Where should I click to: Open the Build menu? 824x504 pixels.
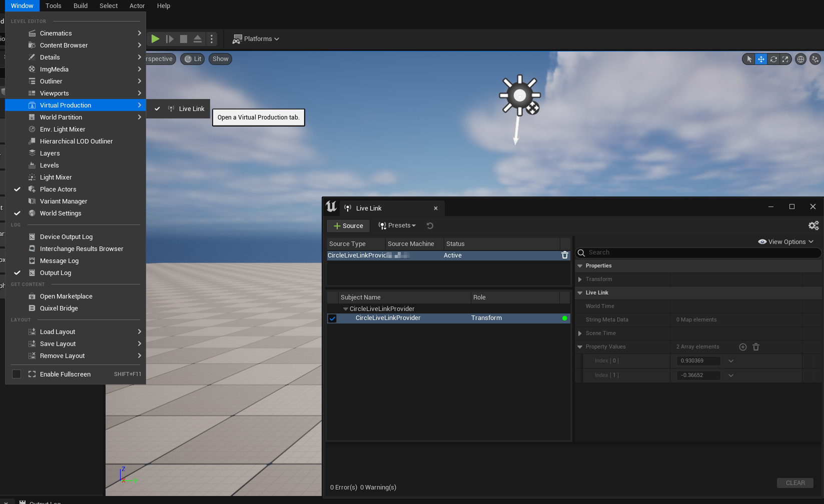click(x=81, y=5)
